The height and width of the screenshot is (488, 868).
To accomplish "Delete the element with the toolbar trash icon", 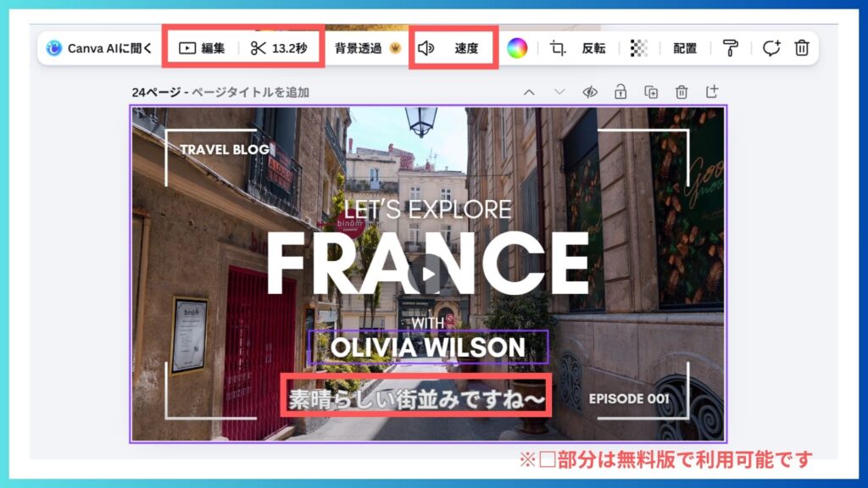I will (801, 48).
